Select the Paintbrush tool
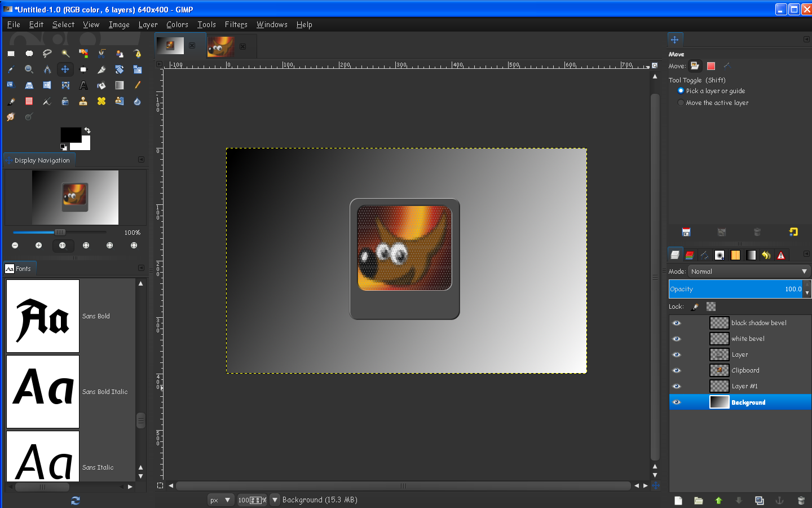Image resolution: width=812 pixels, height=508 pixels. [x=11, y=102]
